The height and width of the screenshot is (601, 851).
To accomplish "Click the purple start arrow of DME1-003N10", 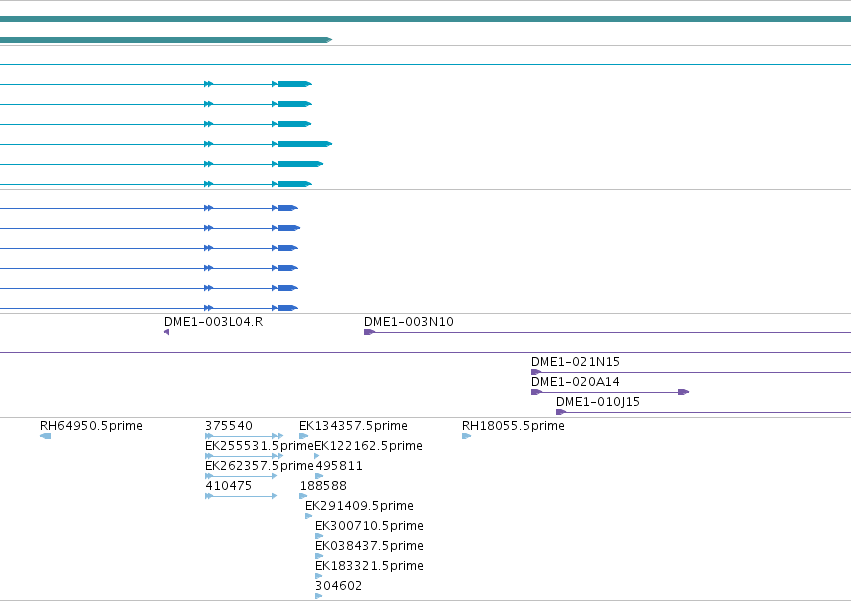I will pos(369,332).
